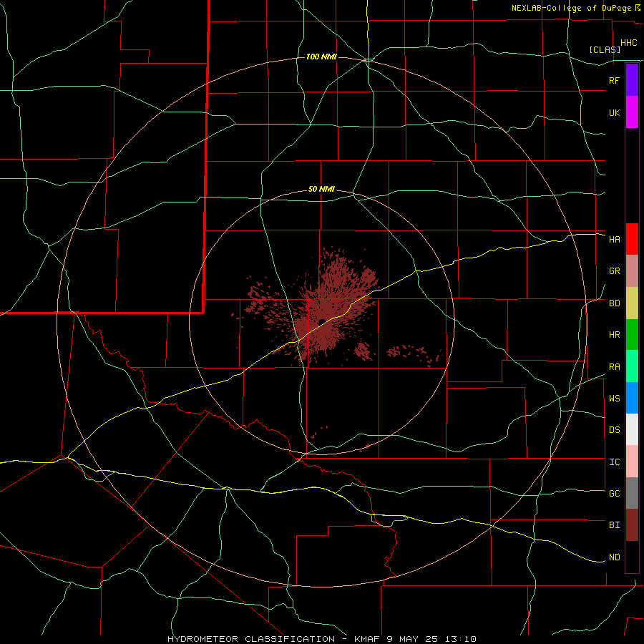The height and width of the screenshot is (644, 644).
Task: Click the ND legend label
Action: click(614, 557)
